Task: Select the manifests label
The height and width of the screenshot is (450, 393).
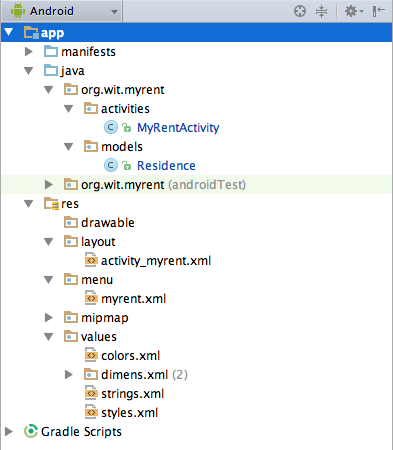Action: click(x=88, y=52)
